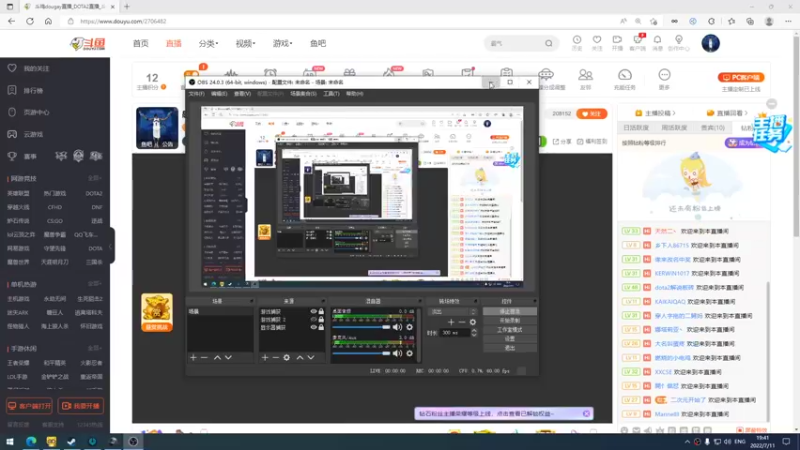
Task: Remove the selected scene with minus icon
Action: pyautogui.click(x=204, y=358)
